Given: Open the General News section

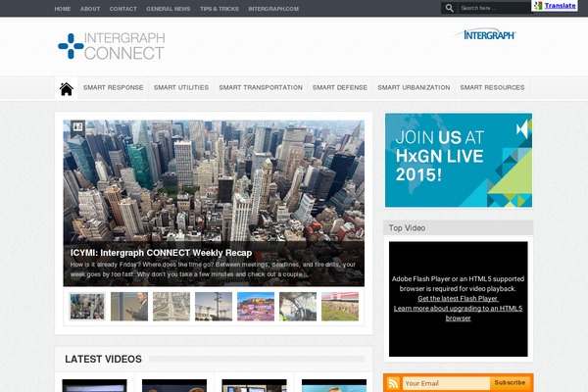Looking at the screenshot, I should point(168,9).
